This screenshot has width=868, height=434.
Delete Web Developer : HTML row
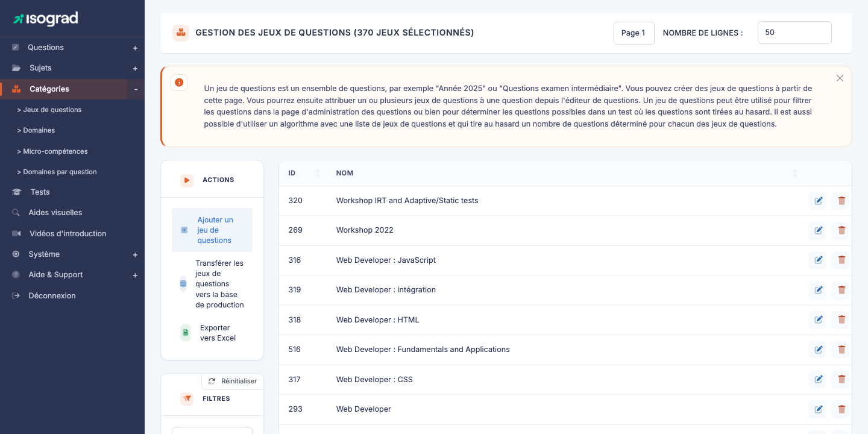pyautogui.click(x=841, y=320)
